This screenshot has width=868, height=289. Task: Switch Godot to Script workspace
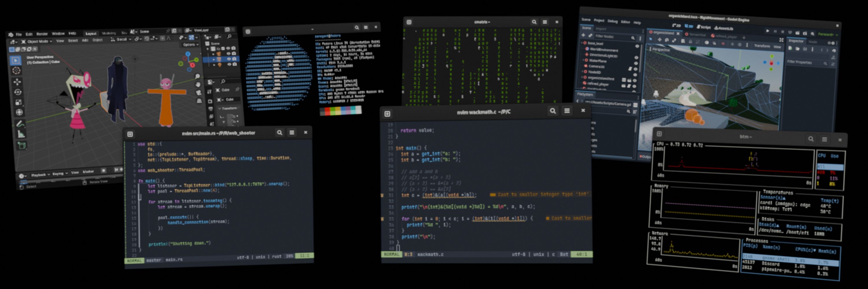point(704,27)
